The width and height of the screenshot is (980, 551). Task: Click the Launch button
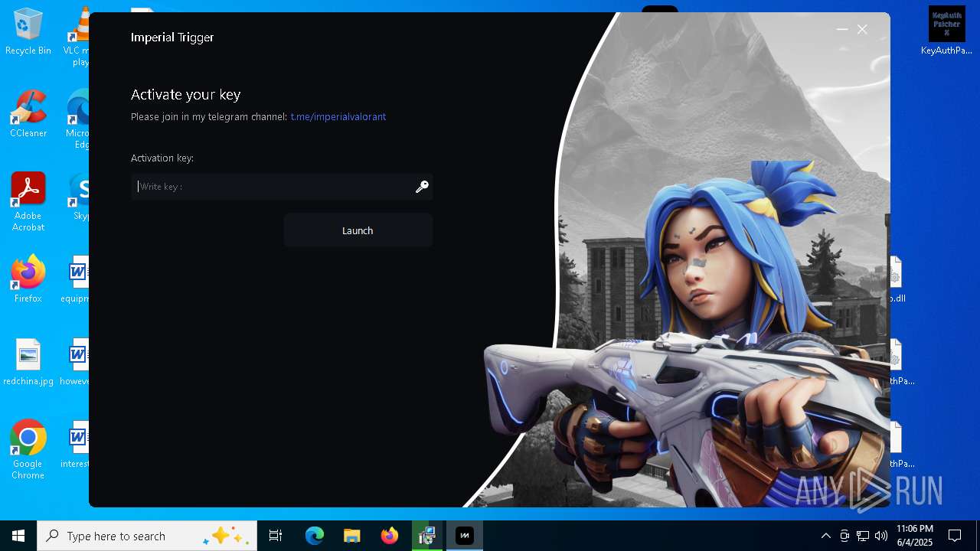point(358,230)
